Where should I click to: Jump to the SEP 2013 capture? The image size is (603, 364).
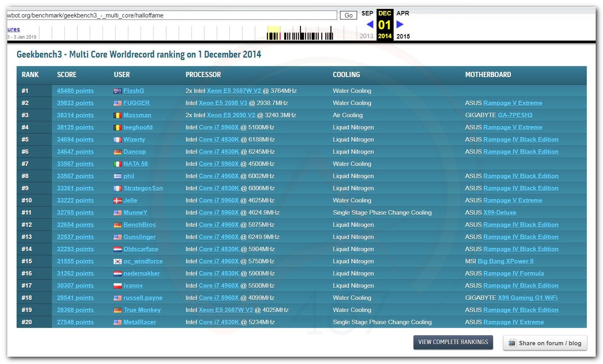[367, 13]
